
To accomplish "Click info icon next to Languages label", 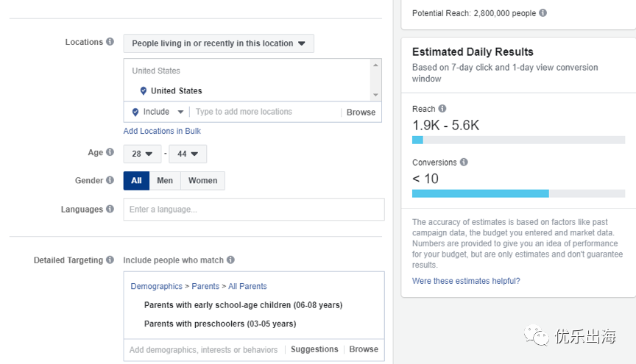I will 110,209.
